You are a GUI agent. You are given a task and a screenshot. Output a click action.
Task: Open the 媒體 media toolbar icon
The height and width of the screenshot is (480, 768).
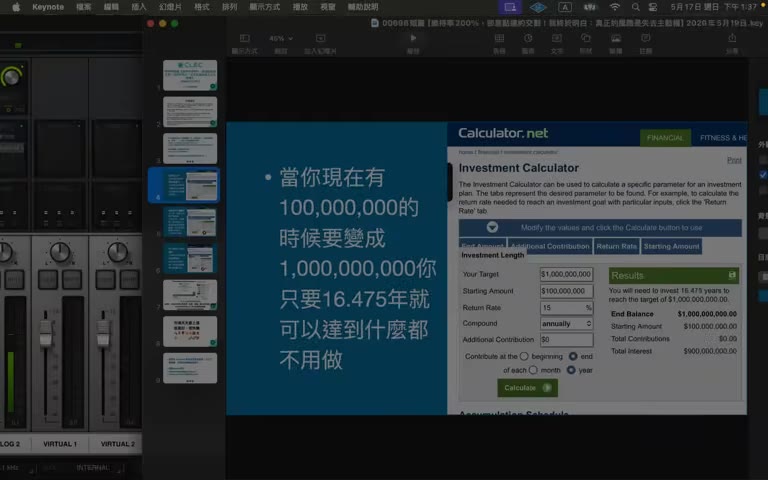click(616, 38)
